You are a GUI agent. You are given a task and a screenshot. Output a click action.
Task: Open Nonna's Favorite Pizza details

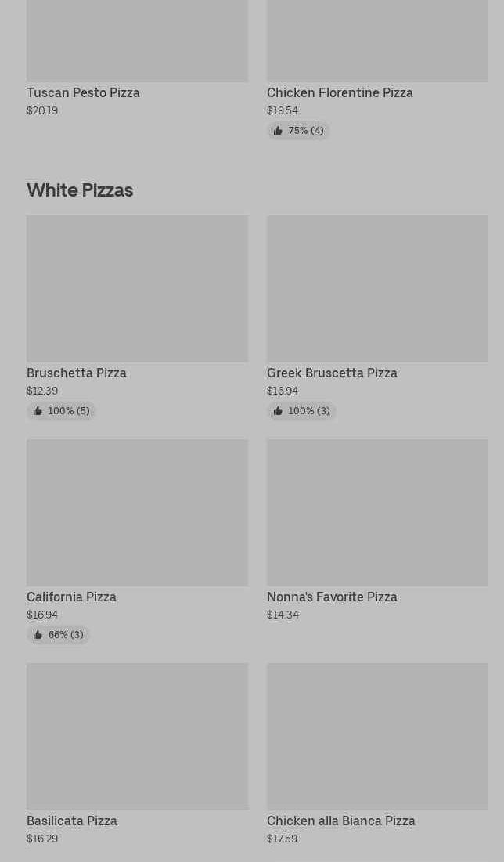(x=332, y=597)
